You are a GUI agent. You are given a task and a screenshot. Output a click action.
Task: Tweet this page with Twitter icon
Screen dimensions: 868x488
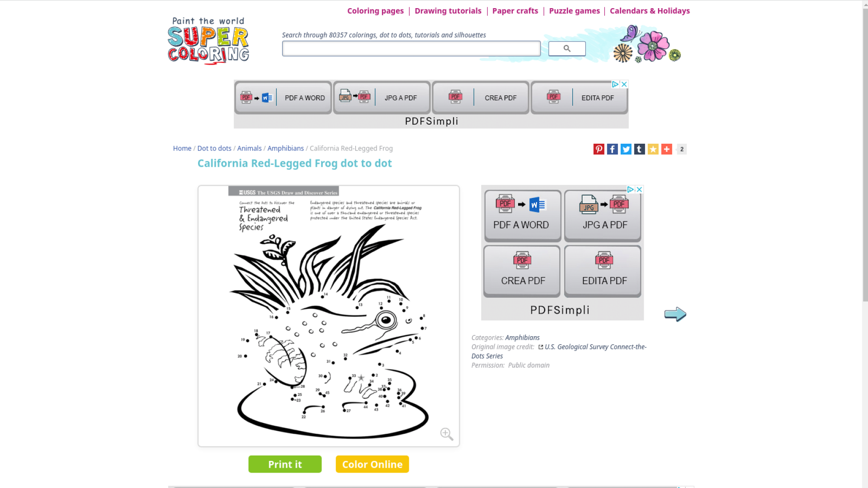point(626,149)
